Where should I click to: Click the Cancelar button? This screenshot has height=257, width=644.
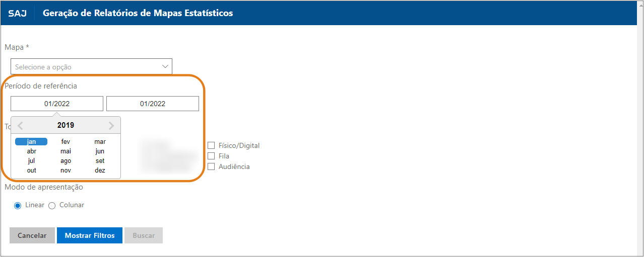32,235
